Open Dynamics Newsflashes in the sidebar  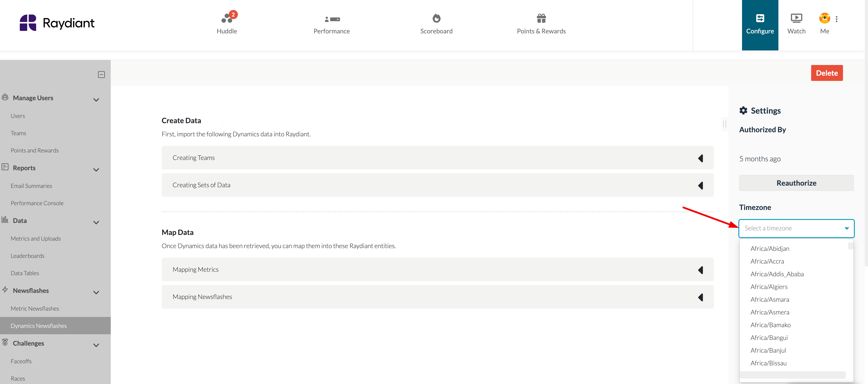click(x=55, y=325)
